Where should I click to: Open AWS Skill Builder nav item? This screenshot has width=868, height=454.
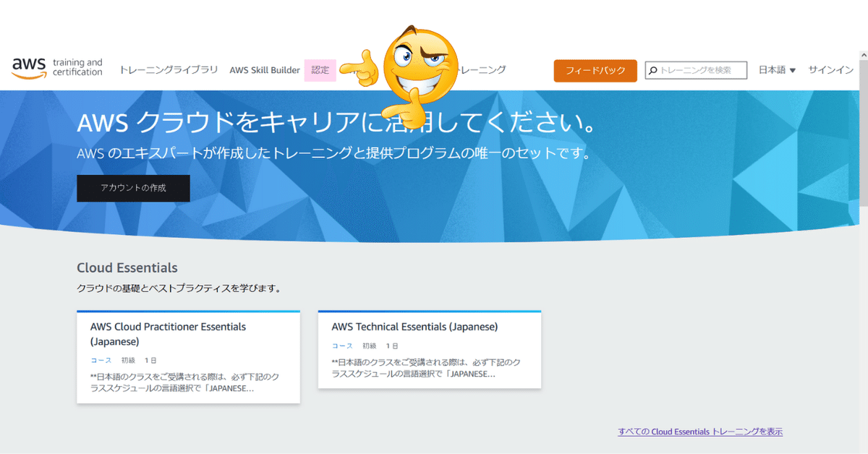(265, 70)
